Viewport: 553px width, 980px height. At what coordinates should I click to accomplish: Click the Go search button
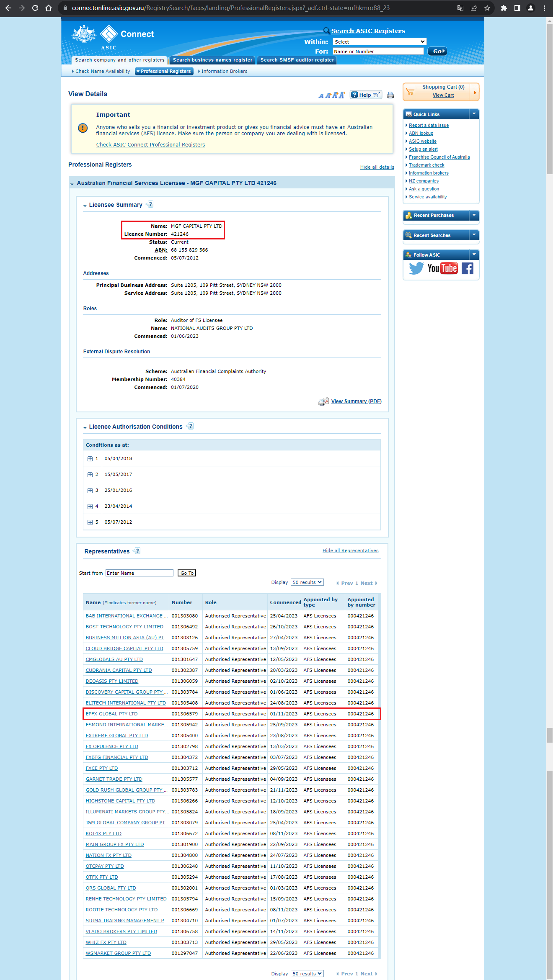437,51
